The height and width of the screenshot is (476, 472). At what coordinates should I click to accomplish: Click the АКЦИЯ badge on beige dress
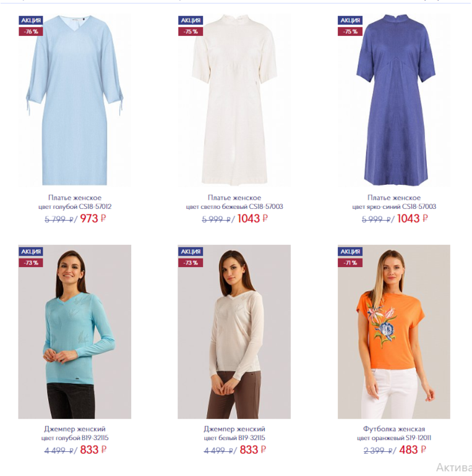coord(191,20)
